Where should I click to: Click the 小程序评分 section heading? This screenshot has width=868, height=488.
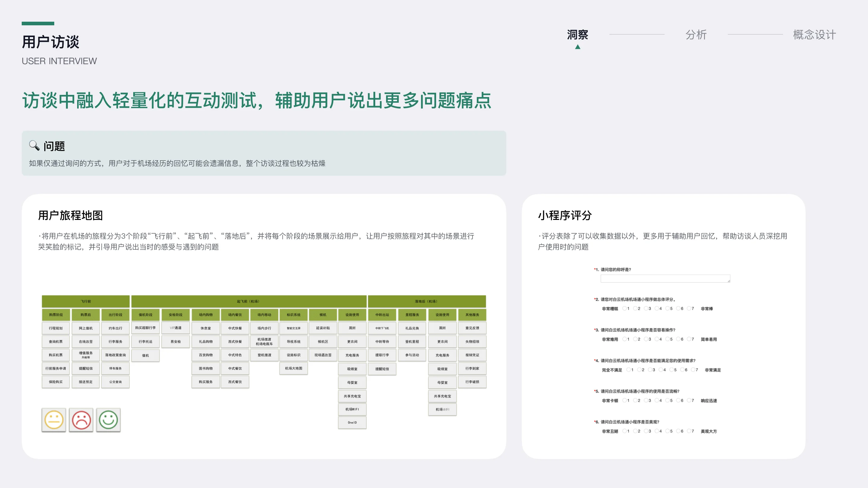pyautogui.click(x=565, y=215)
